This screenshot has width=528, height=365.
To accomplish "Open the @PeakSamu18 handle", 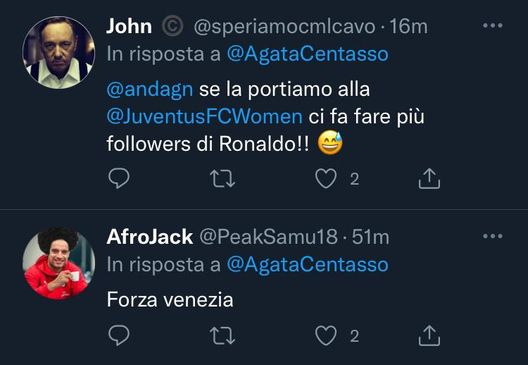I will tap(268, 237).
